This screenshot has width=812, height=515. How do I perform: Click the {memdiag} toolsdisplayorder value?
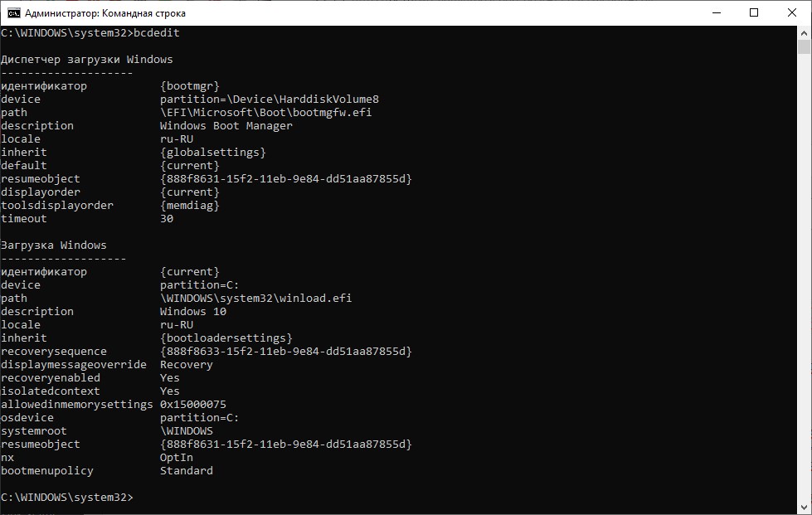[190, 206]
